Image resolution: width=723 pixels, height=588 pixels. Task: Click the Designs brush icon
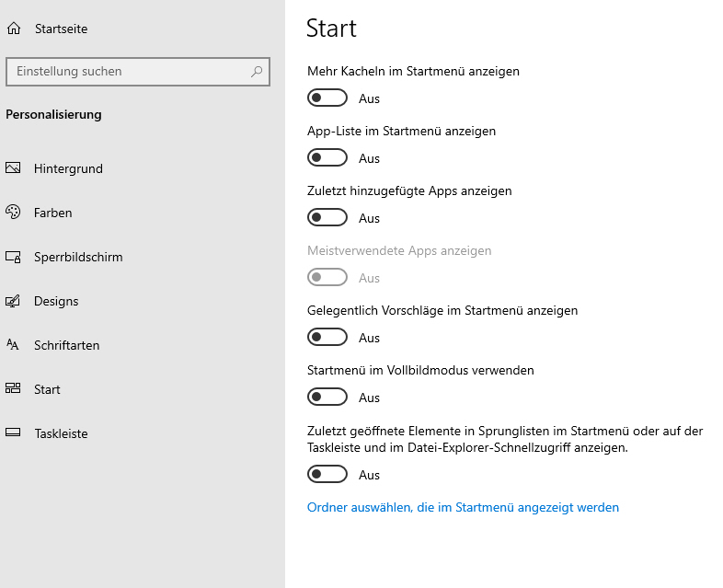[x=13, y=301]
